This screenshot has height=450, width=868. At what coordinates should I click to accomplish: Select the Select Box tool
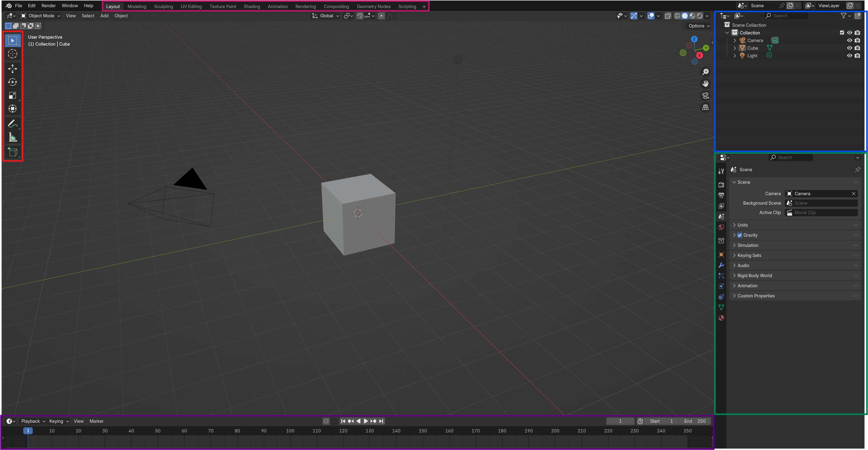coord(13,40)
